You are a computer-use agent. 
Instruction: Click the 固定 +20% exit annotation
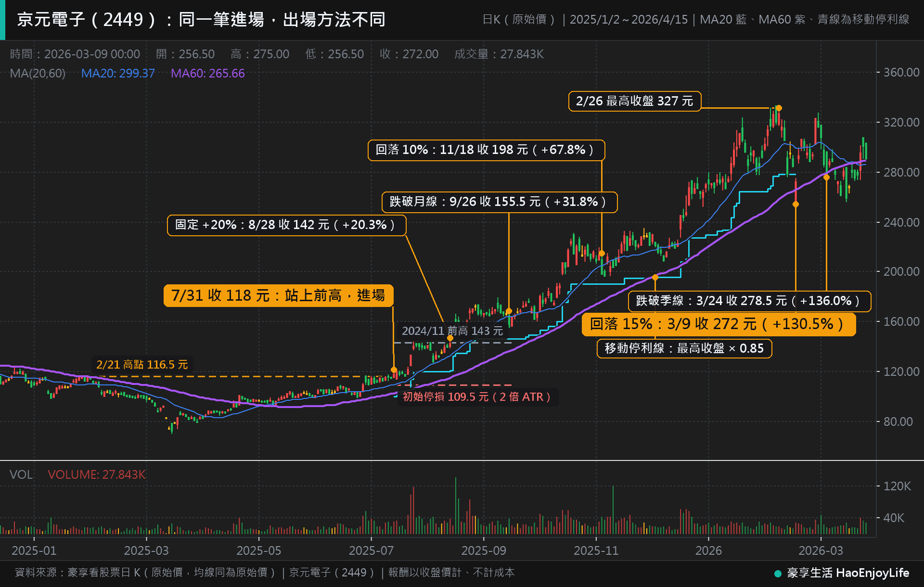287,225
